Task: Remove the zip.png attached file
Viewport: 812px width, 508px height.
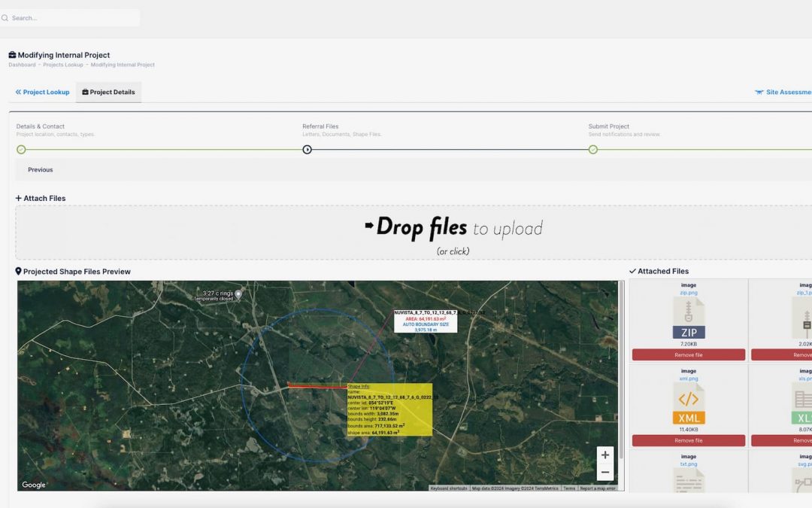Action: (689, 354)
